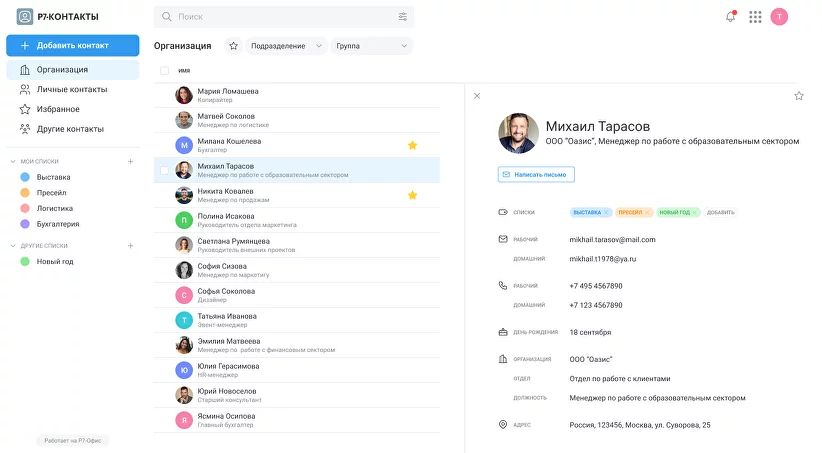Open the Подразделение dropdown

tap(287, 46)
